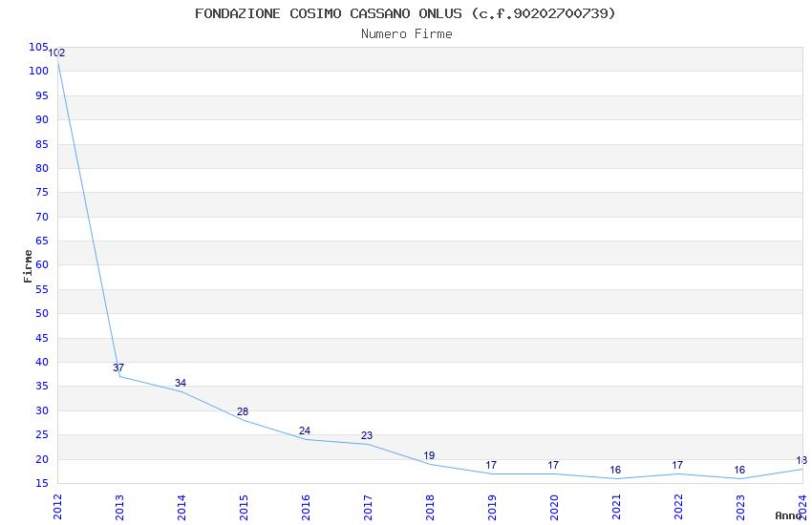812x525 pixels.
Task: Select the 2015 year label
Action: click(x=244, y=507)
